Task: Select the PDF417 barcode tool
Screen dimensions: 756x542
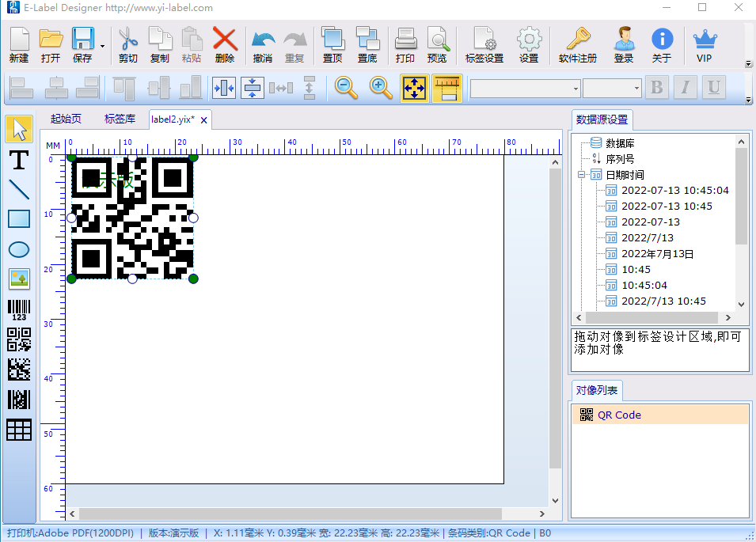Action: coord(19,400)
